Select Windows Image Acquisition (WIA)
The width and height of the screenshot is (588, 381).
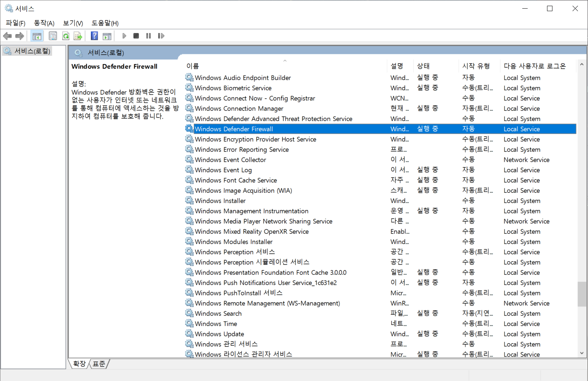(380, 190)
